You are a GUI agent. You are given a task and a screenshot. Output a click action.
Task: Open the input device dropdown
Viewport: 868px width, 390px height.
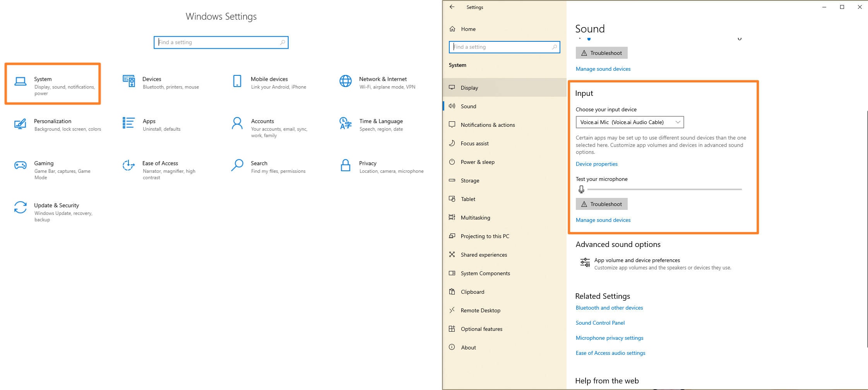click(x=630, y=122)
